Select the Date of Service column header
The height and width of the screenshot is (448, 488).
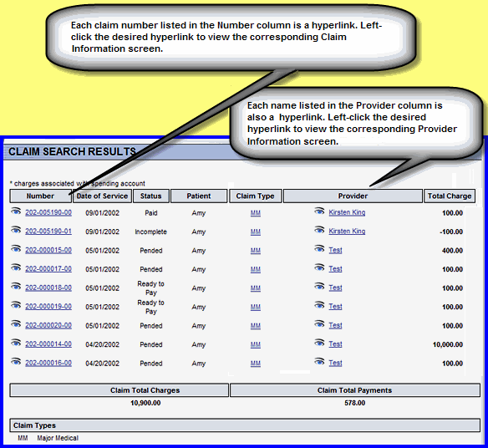pos(102,196)
